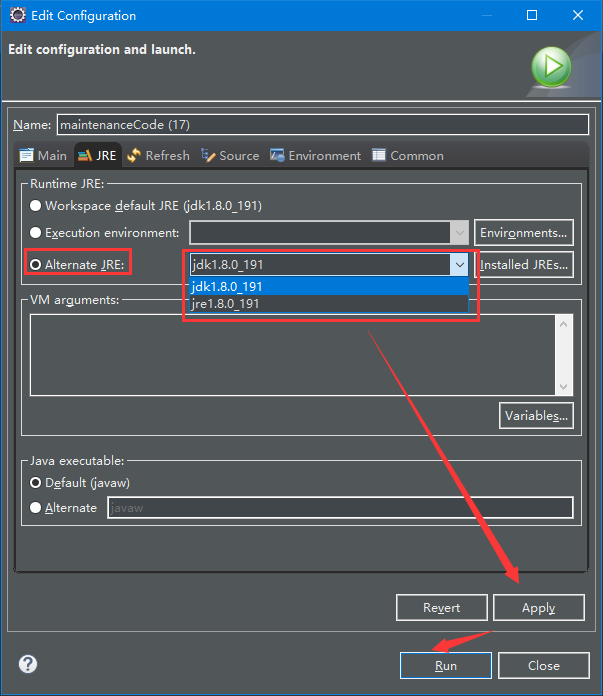This screenshot has width=603, height=696.
Task: Click the Run button
Action: click(446, 665)
